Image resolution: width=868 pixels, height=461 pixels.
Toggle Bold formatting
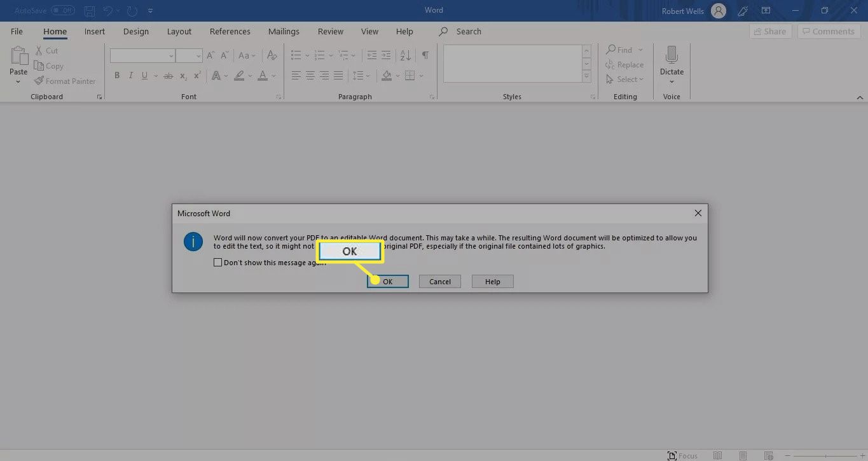pos(117,76)
